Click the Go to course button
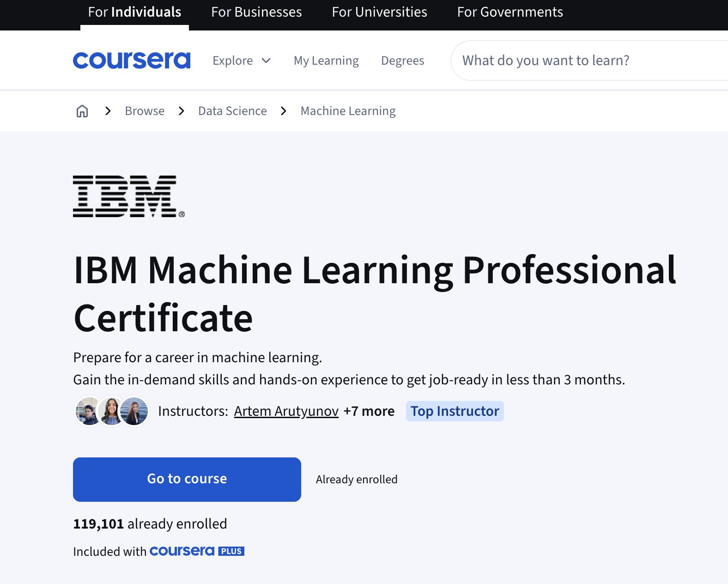The height and width of the screenshot is (584, 728). point(187,480)
